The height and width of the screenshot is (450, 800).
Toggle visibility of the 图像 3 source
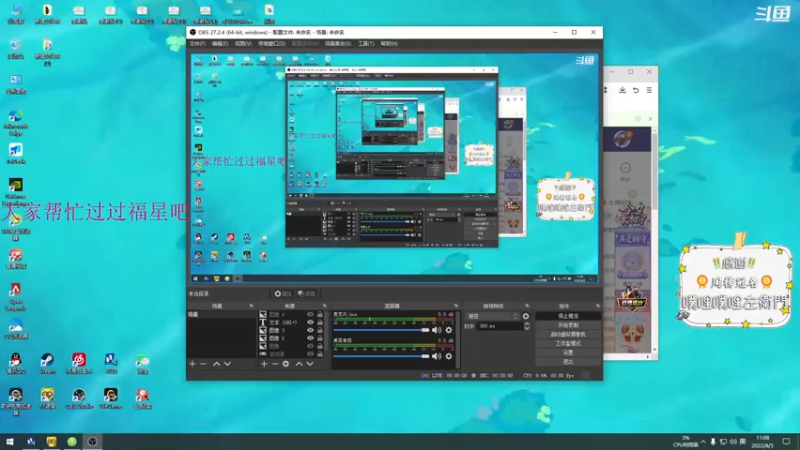pos(310,330)
